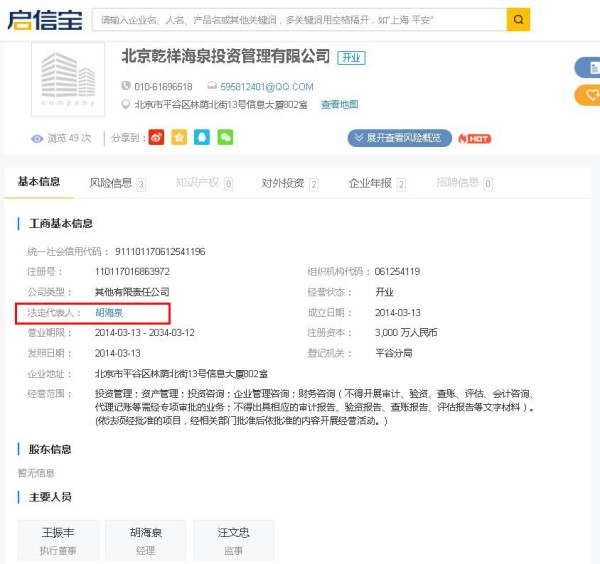Click the email 595812401@QQ.COM link
The image size is (600, 564).
click(x=266, y=87)
